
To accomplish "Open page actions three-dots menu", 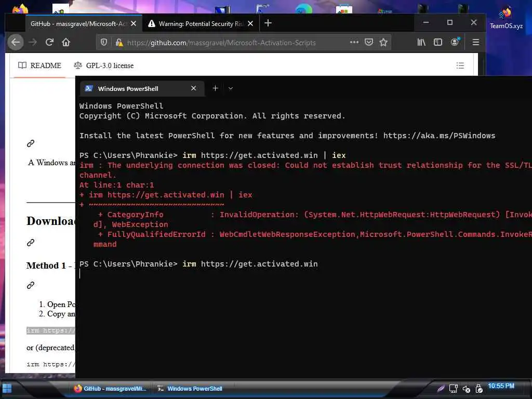I will pos(354,42).
